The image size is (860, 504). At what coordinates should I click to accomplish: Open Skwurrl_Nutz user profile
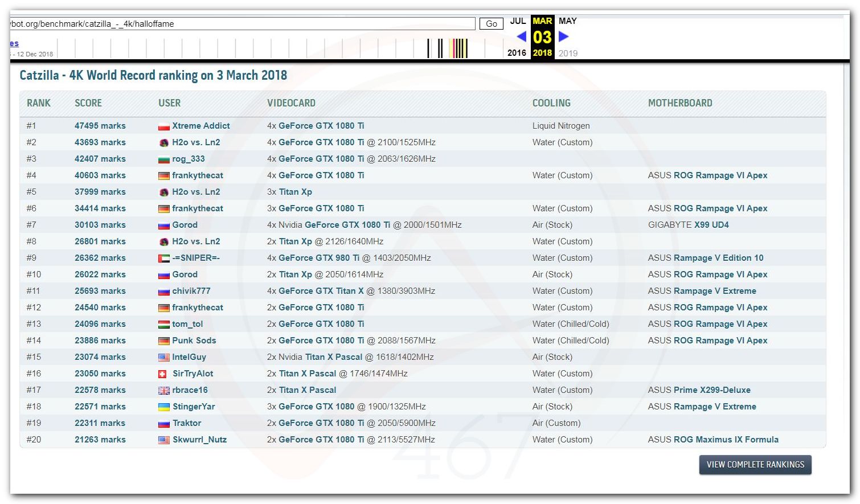coord(200,440)
